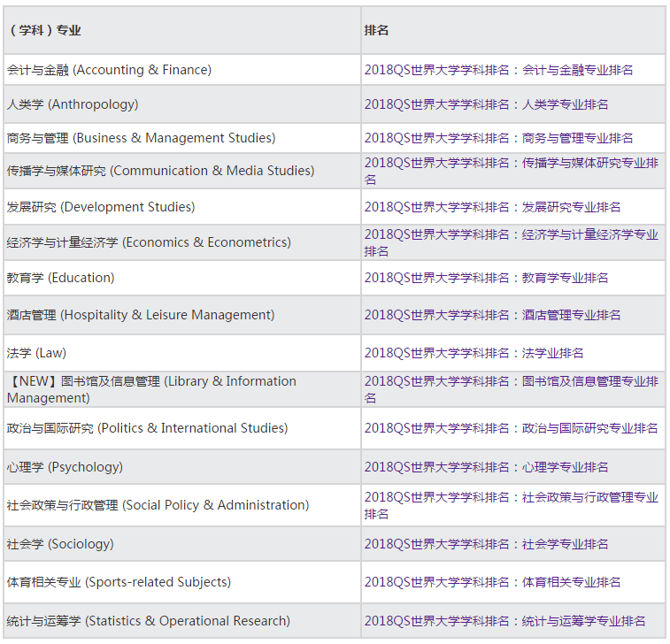The height and width of the screenshot is (644, 670).
Task: Open the Communication & Media ranking link (传播学与媒体研究专业排名)
Action: [511, 171]
